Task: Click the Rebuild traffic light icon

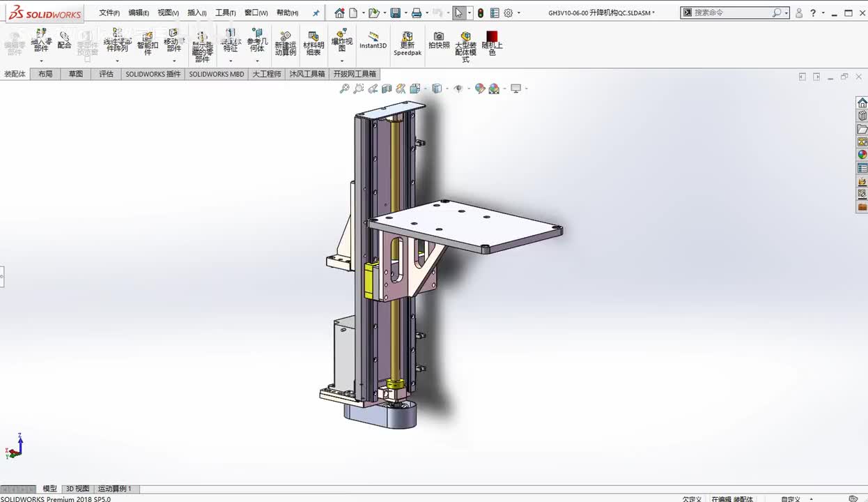Action: point(480,13)
